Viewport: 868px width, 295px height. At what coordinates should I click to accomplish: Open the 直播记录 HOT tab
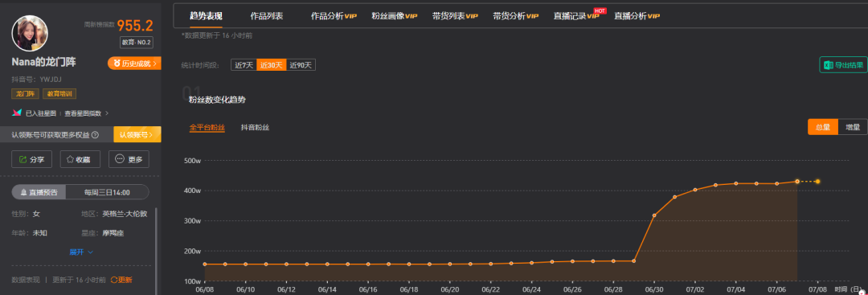(577, 15)
